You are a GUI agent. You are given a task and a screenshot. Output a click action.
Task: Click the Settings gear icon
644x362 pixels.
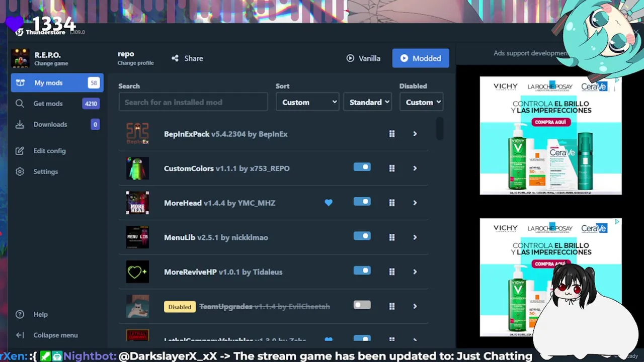click(20, 171)
